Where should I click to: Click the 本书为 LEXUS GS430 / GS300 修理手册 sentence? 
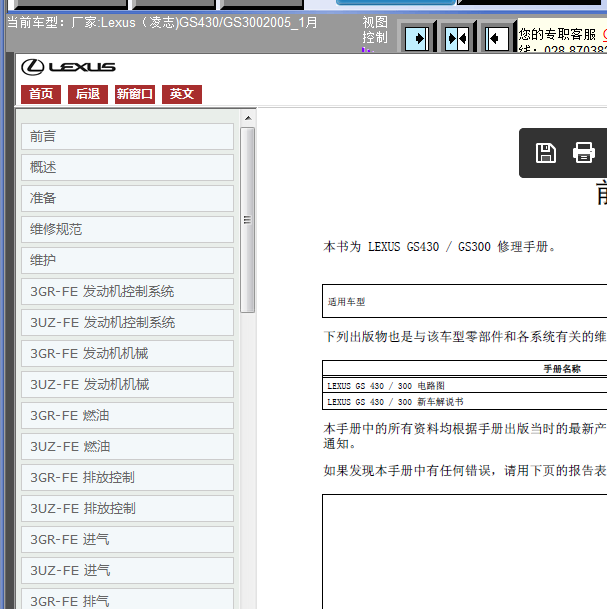click(439, 247)
